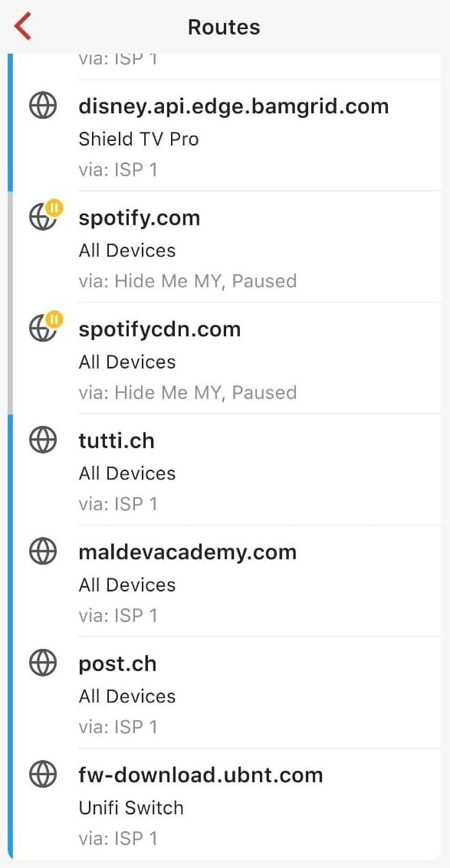Screen dimensions: 450x868
Task: Tap the globe icon beside post.ch
Action: (43, 663)
